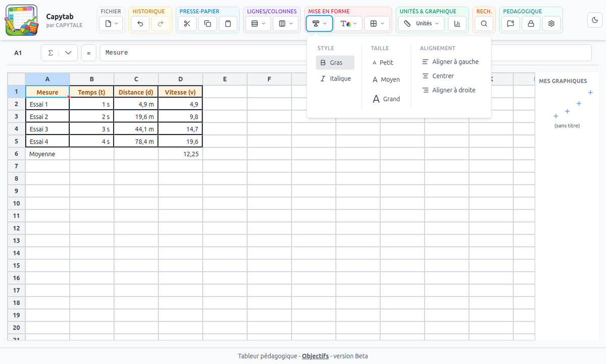Select Moyen text size

[386, 79]
